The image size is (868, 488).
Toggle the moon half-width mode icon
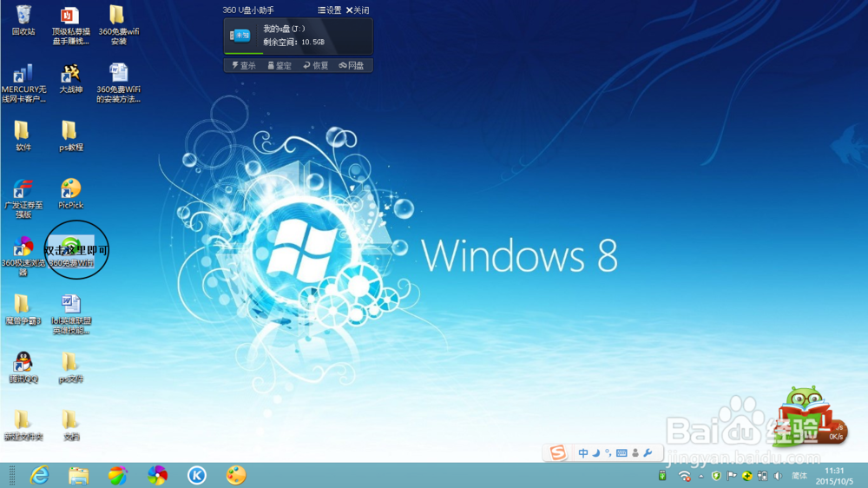(596, 453)
